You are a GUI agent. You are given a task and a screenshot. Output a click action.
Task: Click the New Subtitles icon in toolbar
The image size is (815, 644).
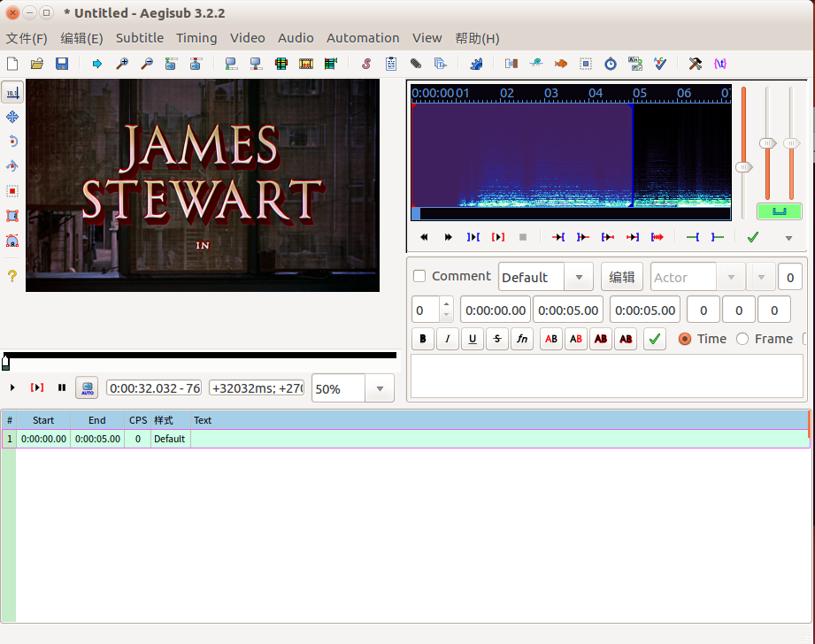point(12,64)
